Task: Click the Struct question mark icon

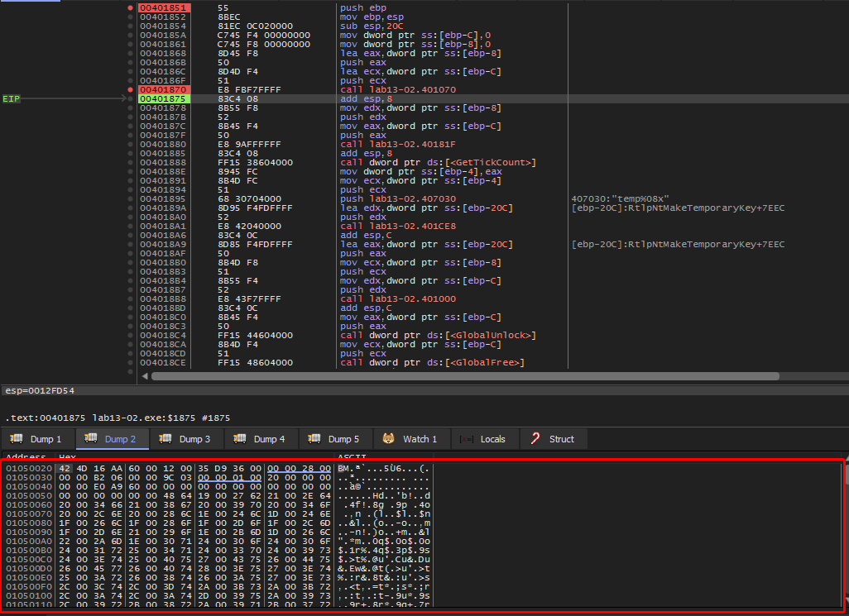Action: 535,439
